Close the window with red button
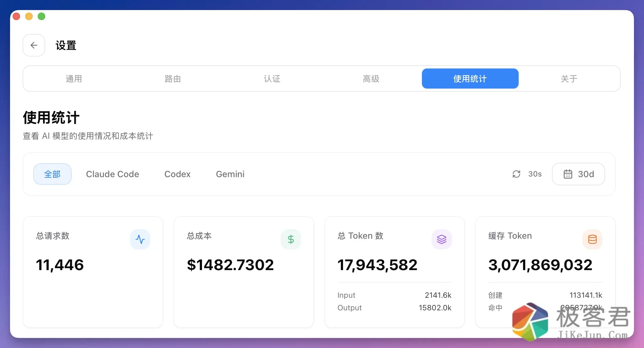The width and height of the screenshot is (644, 348). (x=16, y=16)
